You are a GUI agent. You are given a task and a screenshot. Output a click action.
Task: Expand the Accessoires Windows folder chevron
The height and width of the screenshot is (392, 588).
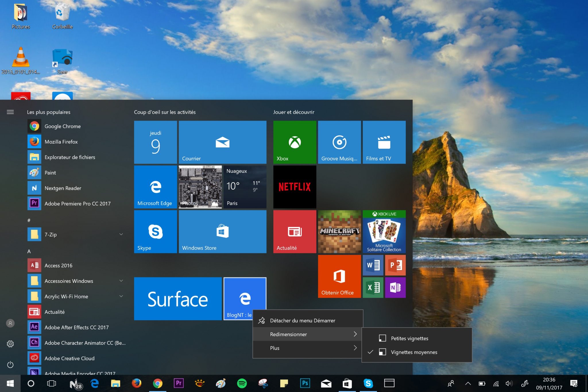click(121, 281)
